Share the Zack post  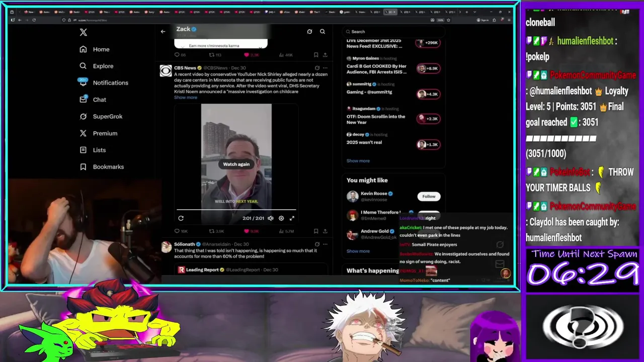pyautogui.click(x=325, y=55)
